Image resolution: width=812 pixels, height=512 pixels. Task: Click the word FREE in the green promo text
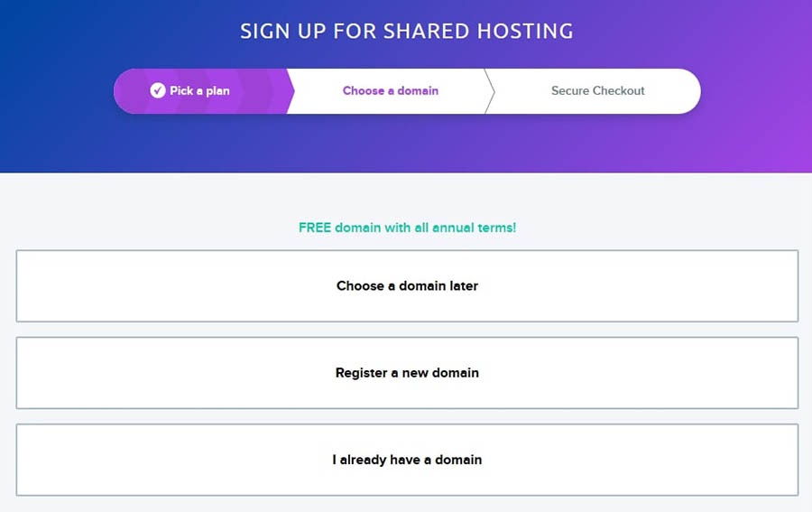coord(315,228)
